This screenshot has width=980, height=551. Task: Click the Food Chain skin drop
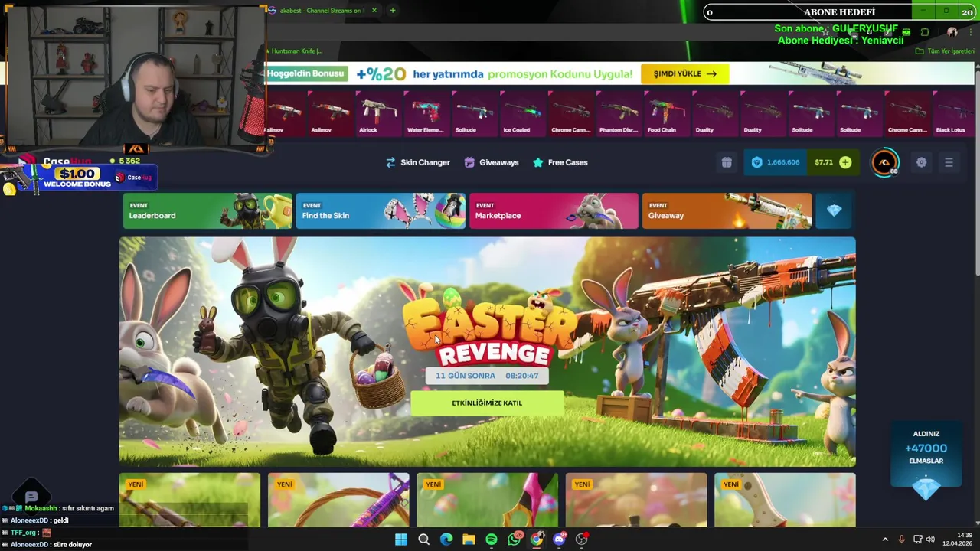pos(666,113)
